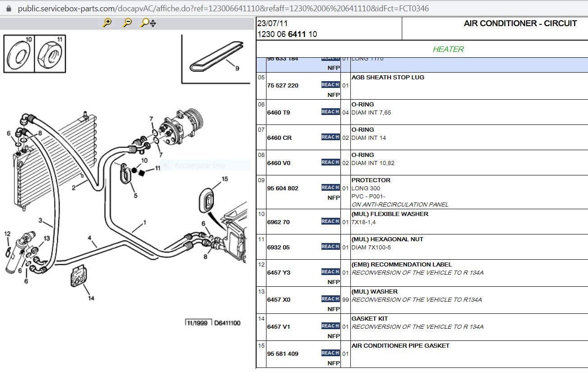Click the quantity 99 in the 6457 X0 row
The width and height of the screenshot is (588, 372).
(x=345, y=300)
